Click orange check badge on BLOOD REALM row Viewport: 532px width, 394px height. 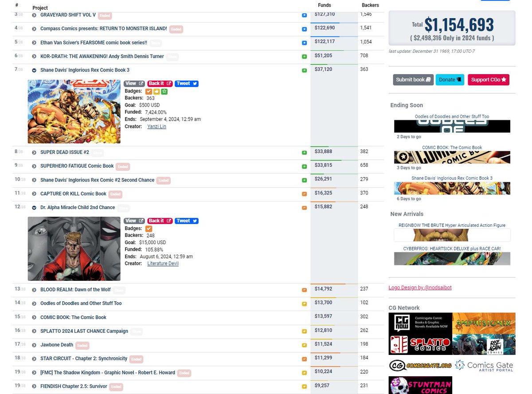(x=304, y=290)
